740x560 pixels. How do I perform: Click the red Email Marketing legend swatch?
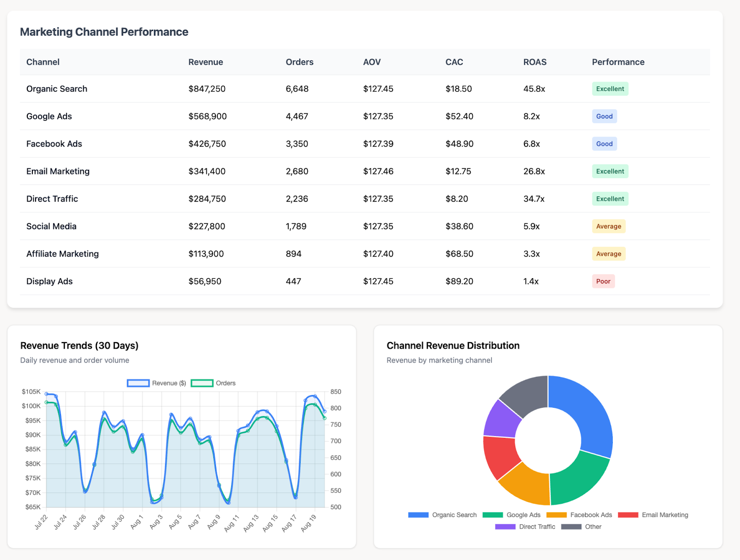tap(628, 515)
